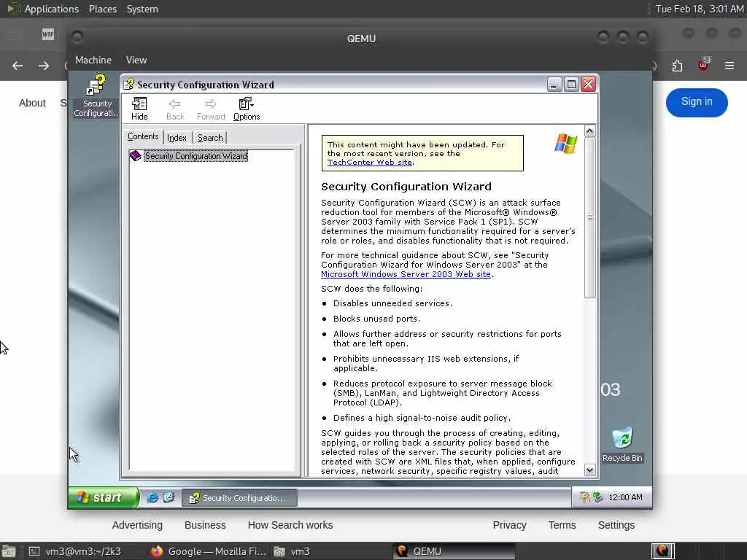The image size is (747, 560).
Task: Open the Windows Start menu
Action: coord(104,497)
